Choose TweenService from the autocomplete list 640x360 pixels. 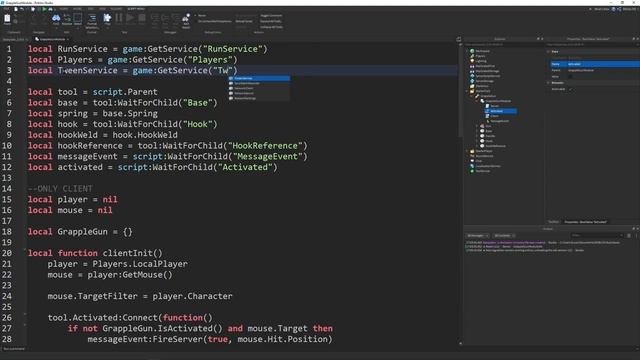(259, 78)
